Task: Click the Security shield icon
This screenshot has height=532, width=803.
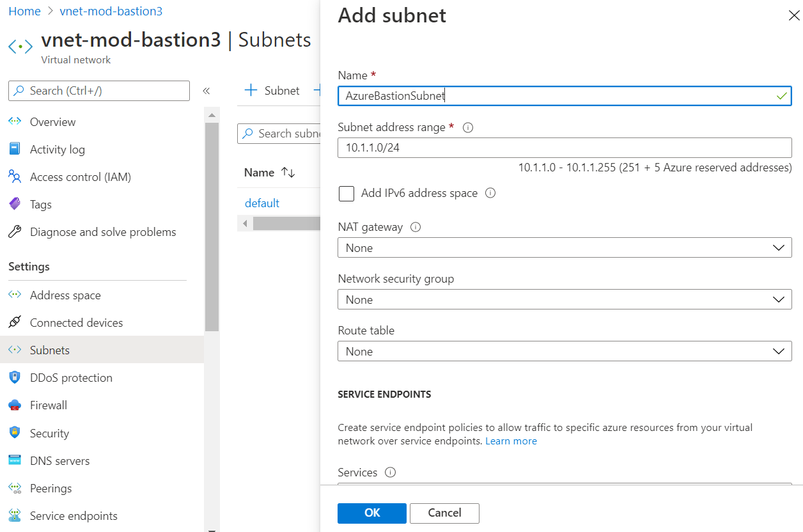Action: 15,433
